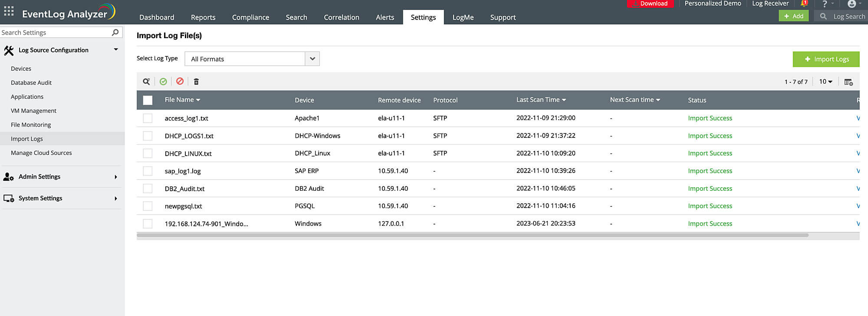Open File Monitoring in the sidebar

(31, 125)
